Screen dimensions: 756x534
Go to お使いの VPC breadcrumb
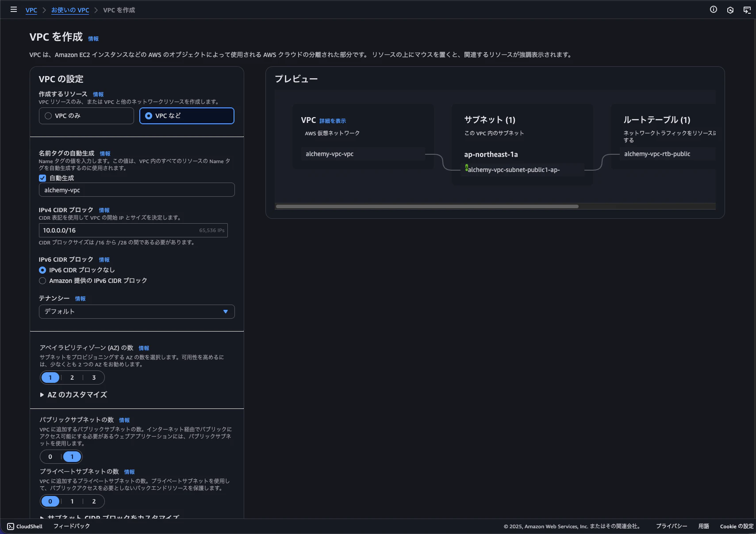[x=70, y=10]
